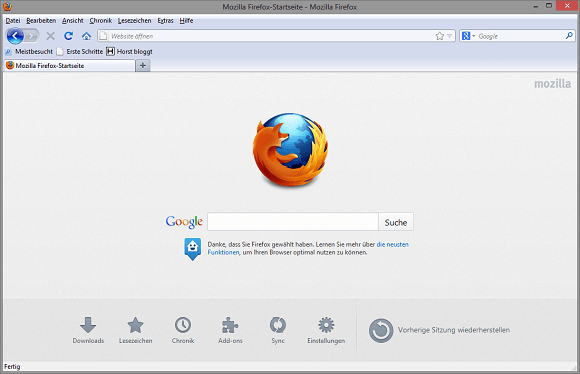Open the Meistbesucht bookmarks folder
Screen dimensions: 580x374
[29, 51]
